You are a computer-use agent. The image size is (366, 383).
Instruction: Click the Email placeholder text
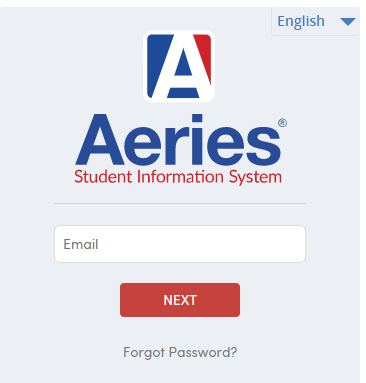(x=81, y=244)
